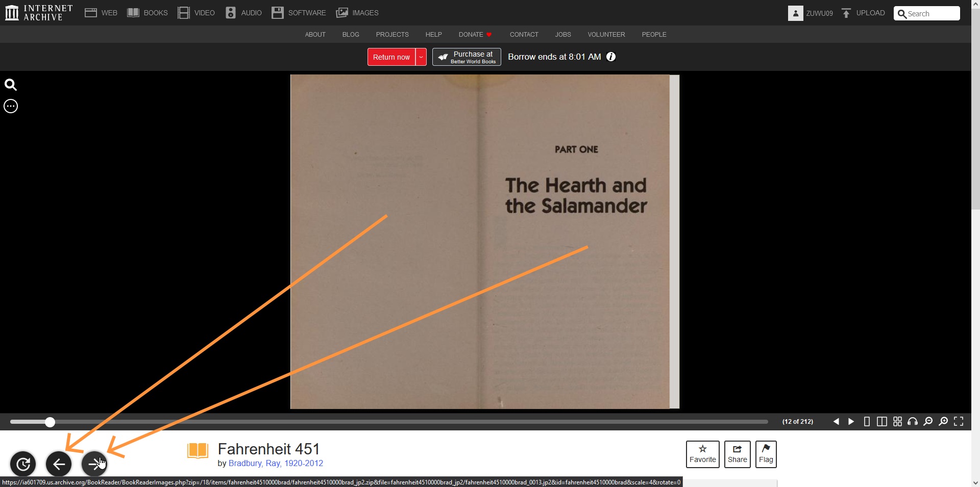
Task: Open the VOLUNTEER link
Action: (606, 35)
